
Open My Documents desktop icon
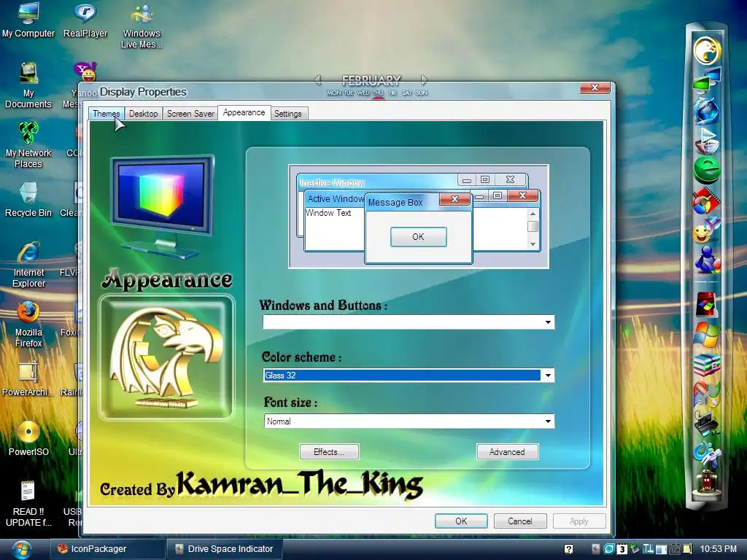point(28,86)
